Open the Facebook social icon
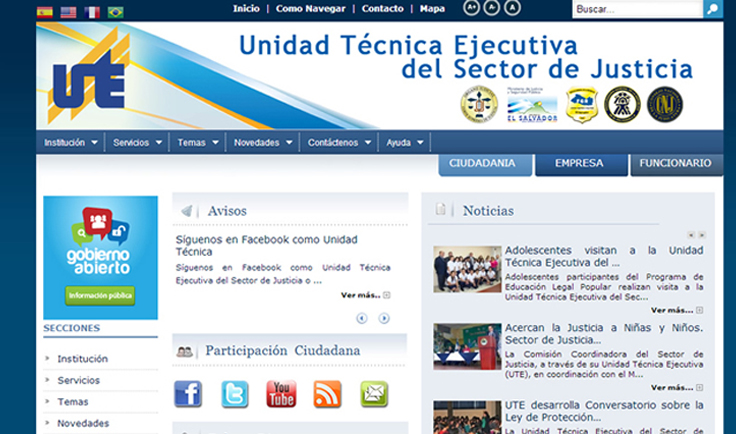The height and width of the screenshot is (434, 736). coord(188,394)
